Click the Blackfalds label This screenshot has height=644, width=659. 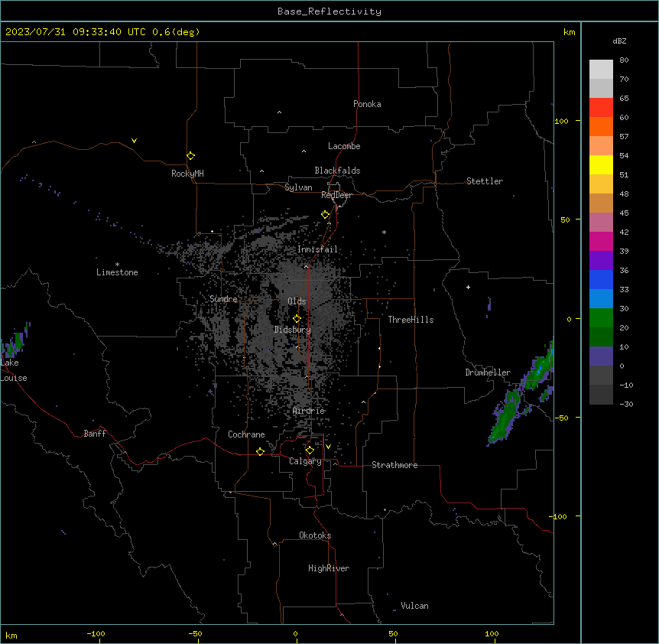(337, 171)
